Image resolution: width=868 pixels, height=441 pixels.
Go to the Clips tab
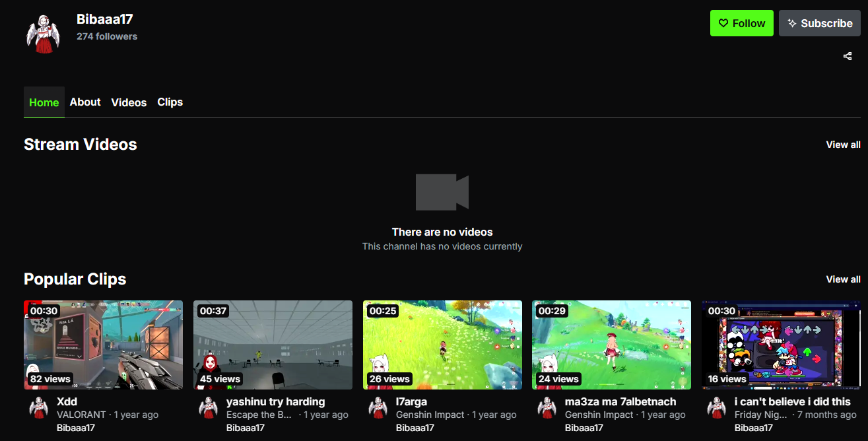170,102
